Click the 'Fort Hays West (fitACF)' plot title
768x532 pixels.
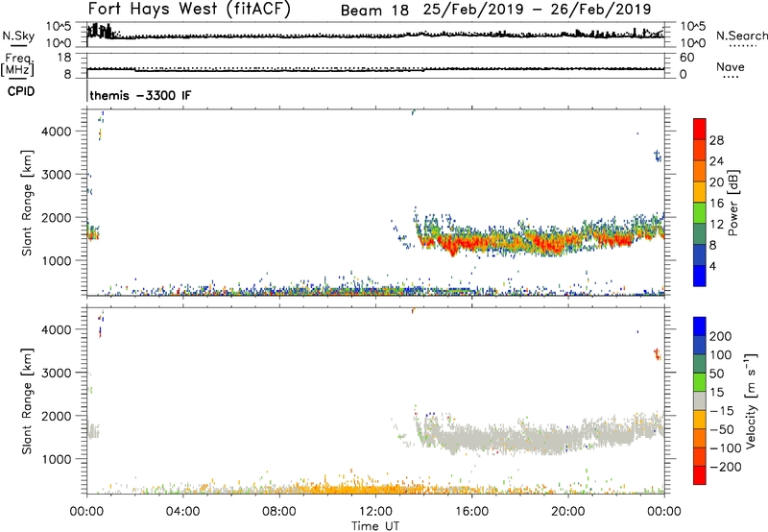point(189,9)
